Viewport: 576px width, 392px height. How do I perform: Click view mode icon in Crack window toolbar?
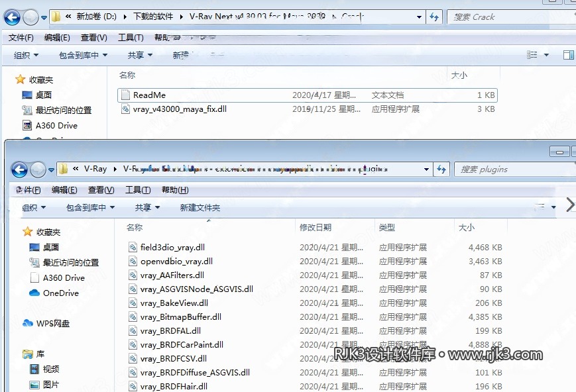(532, 55)
